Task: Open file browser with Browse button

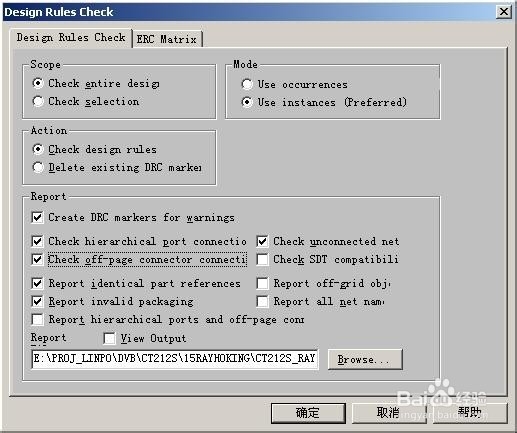Action: point(365,359)
